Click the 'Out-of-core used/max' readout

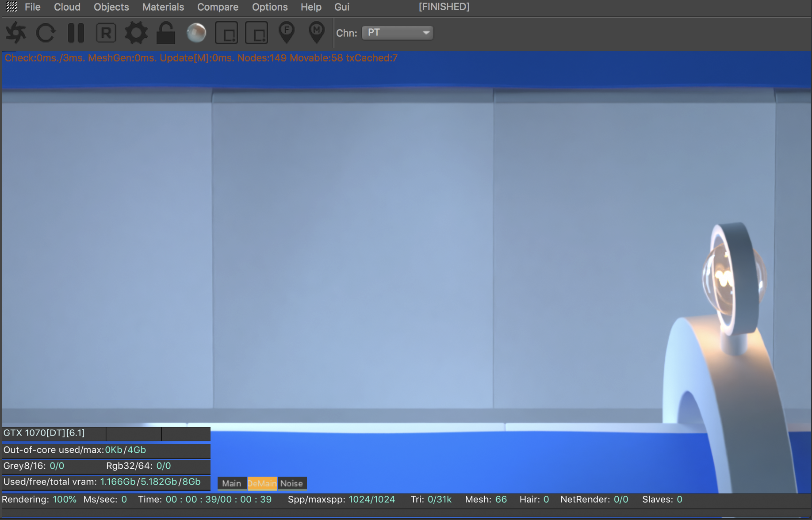75,450
